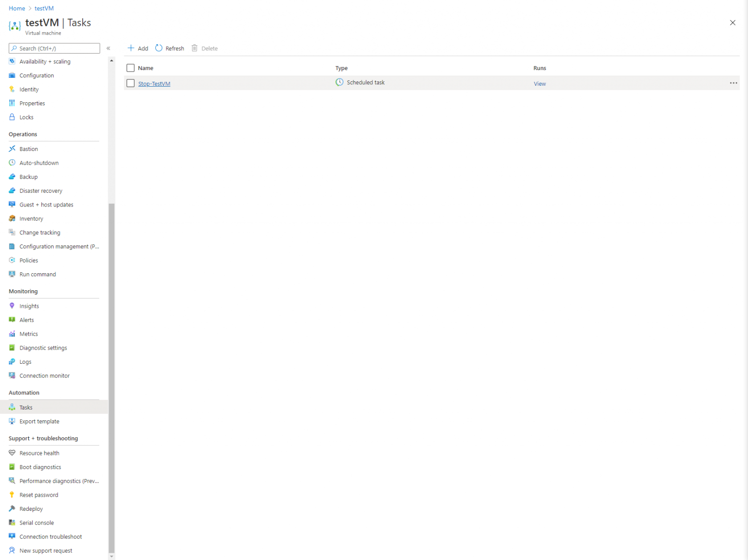Screen dimensions: 748x560
Task: Sort by the Name column header
Action: tap(146, 68)
